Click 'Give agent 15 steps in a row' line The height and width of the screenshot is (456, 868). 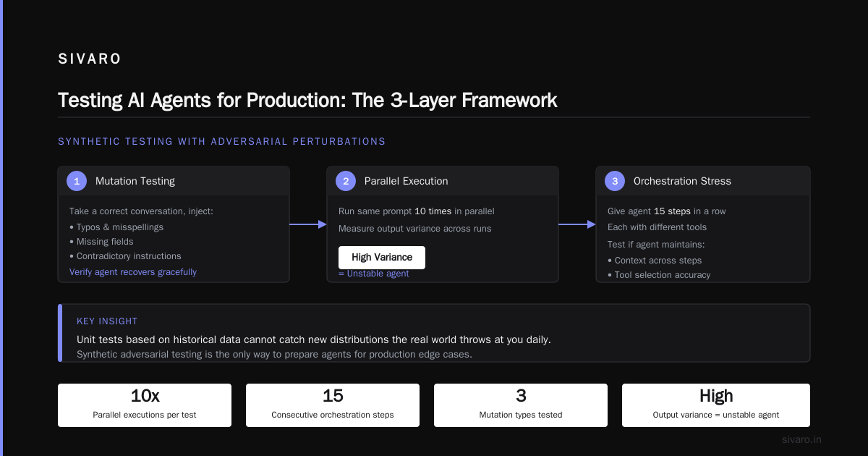click(667, 211)
